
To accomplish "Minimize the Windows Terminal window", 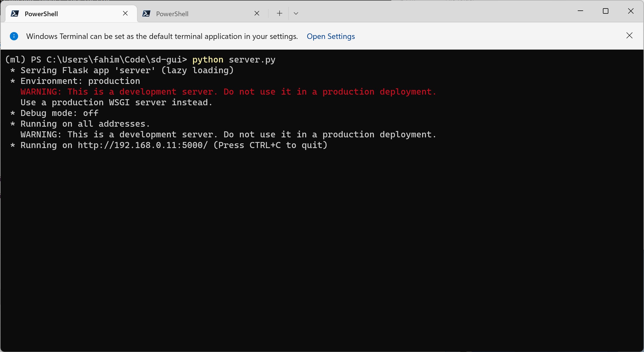I will pyautogui.click(x=580, y=11).
